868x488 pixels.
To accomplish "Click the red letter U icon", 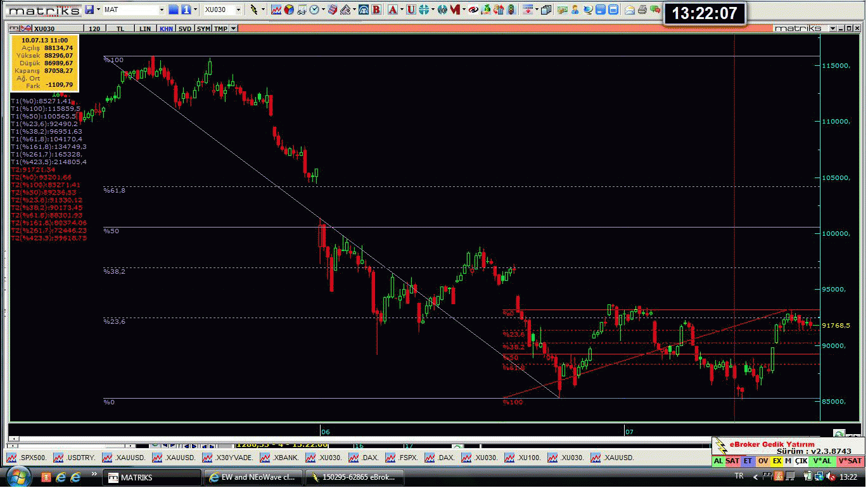I will pyautogui.click(x=411, y=10).
